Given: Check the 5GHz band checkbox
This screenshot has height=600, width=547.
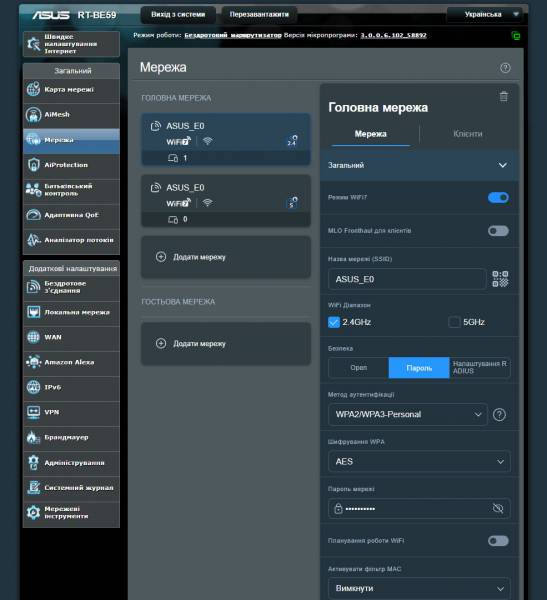Looking at the screenshot, I should (454, 322).
